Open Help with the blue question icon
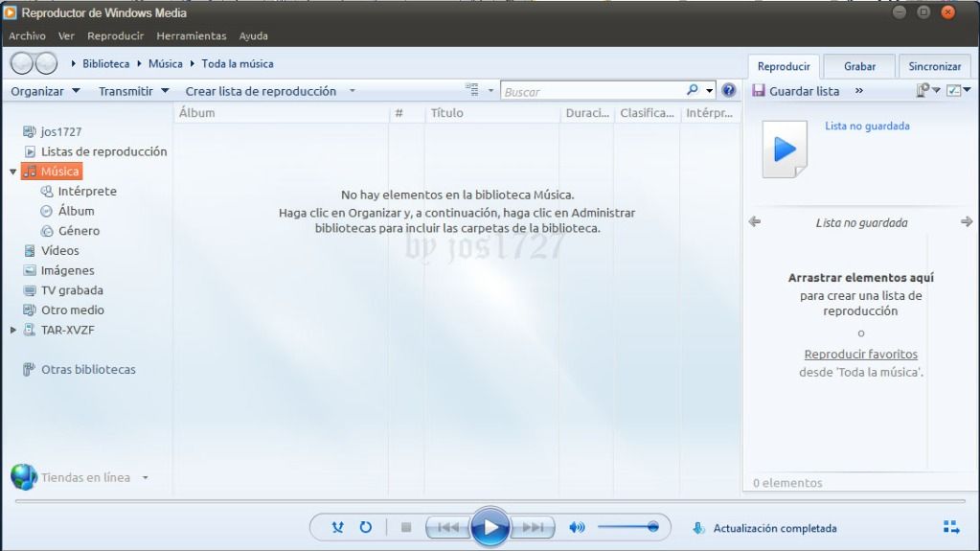This screenshot has height=551, width=980. pos(729,90)
